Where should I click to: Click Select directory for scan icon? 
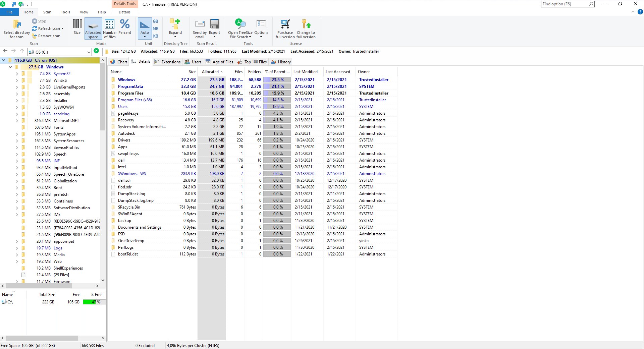click(x=17, y=24)
